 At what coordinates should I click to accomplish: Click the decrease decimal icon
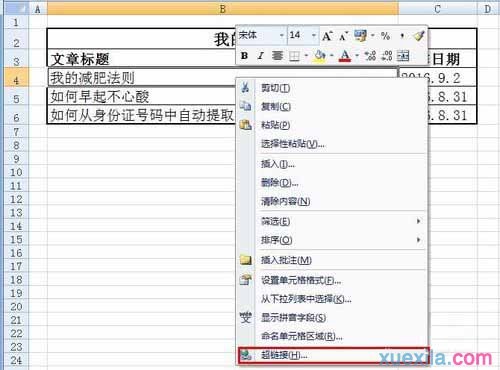click(x=387, y=56)
